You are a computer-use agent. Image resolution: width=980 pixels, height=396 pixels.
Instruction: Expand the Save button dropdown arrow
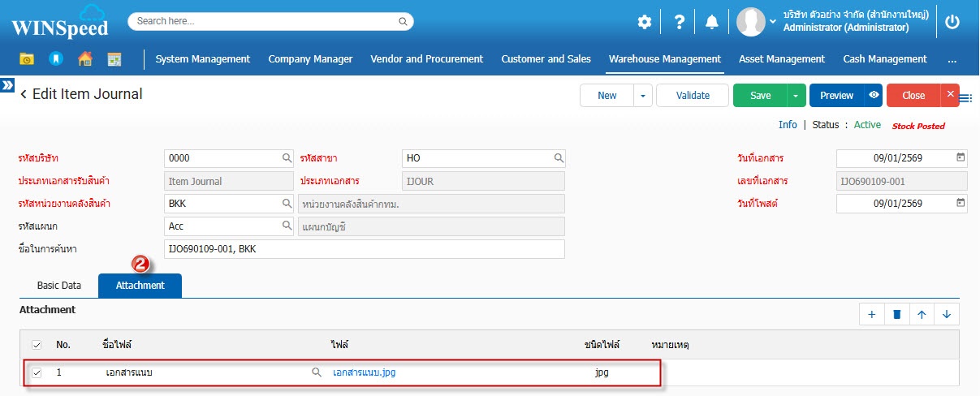(x=796, y=95)
